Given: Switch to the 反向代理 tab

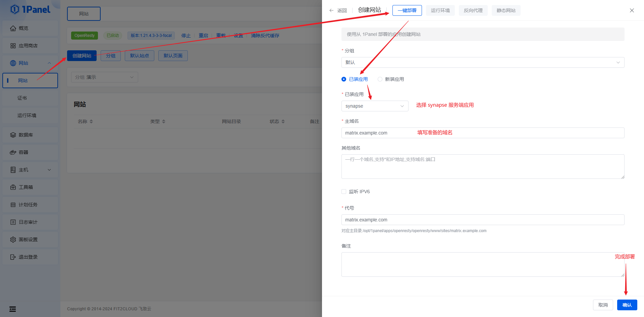Looking at the screenshot, I should coord(473,10).
